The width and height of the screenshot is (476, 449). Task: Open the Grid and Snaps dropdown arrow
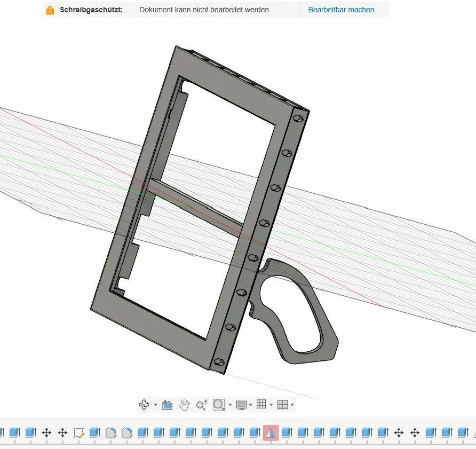[x=272, y=405]
